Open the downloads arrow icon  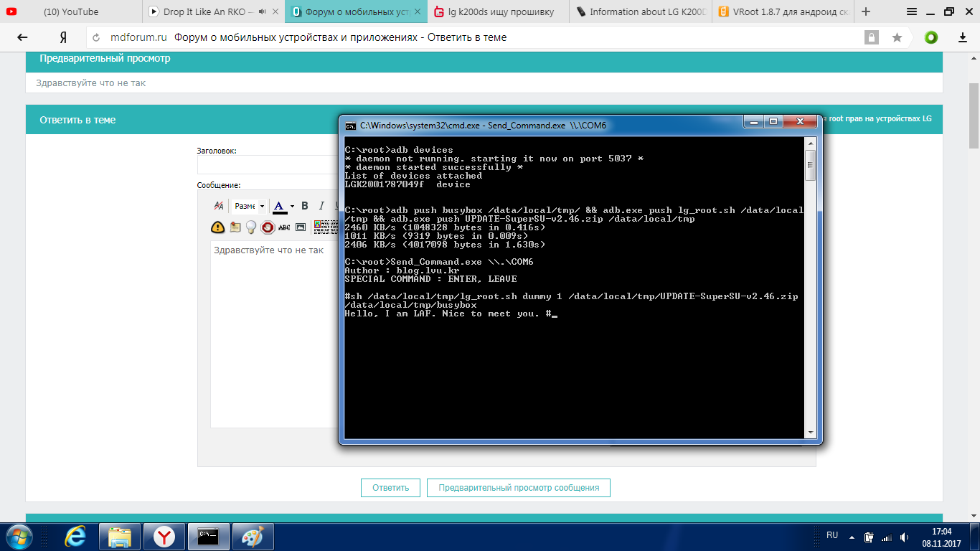(x=963, y=37)
